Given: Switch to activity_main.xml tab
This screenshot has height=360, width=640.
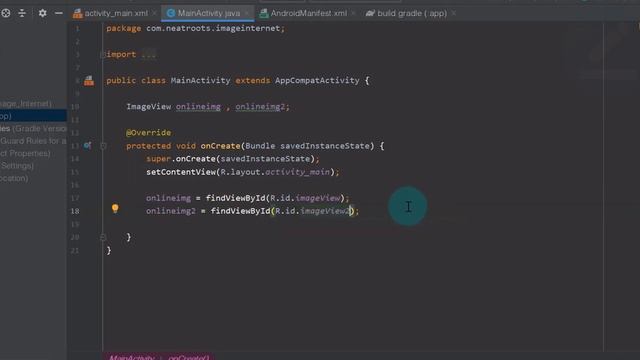Looking at the screenshot, I should pyautogui.click(x=116, y=13).
